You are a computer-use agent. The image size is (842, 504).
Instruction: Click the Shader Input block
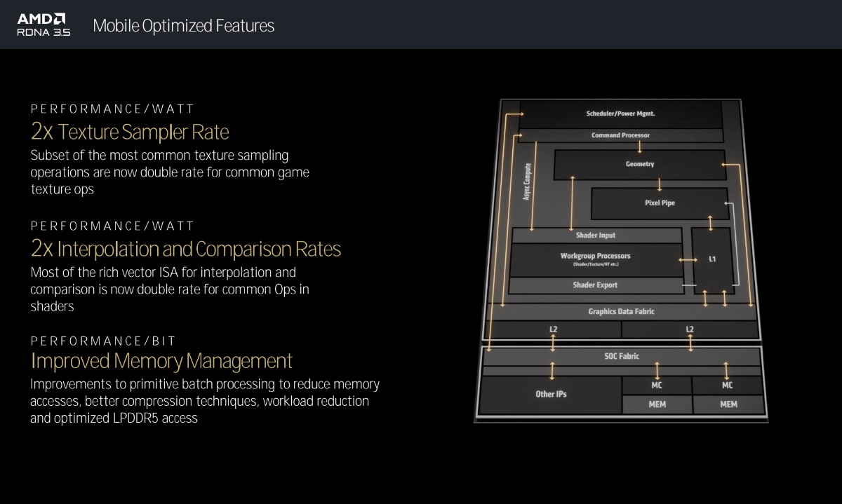pos(596,236)
